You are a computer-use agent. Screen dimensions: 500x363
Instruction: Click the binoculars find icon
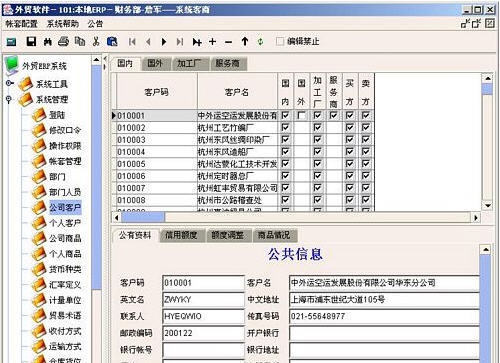(48, 42)
